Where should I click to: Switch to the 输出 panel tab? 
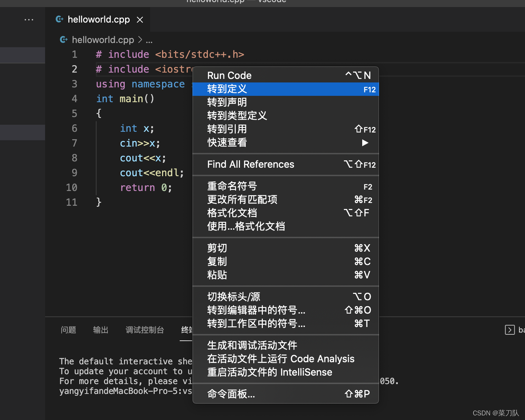(101, 330)
